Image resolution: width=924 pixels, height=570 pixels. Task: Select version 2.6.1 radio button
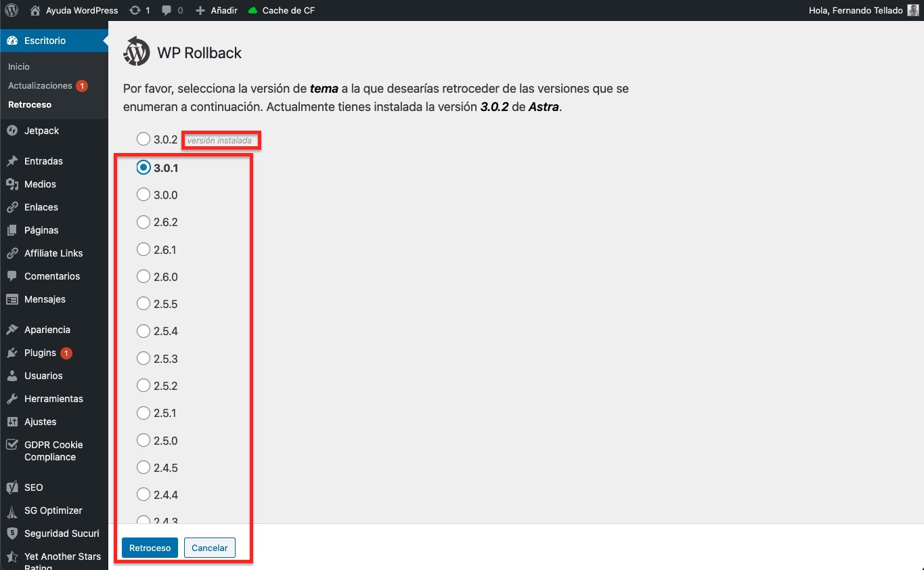(x=144, y=249)
